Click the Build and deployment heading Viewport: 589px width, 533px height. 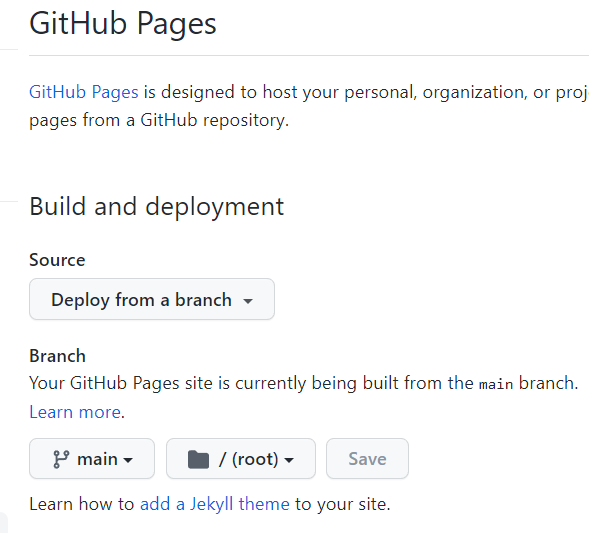[157, 207]
